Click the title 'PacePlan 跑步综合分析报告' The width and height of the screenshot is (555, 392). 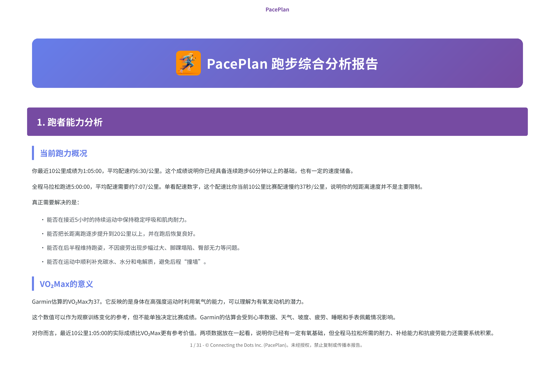tap(292, 64)
